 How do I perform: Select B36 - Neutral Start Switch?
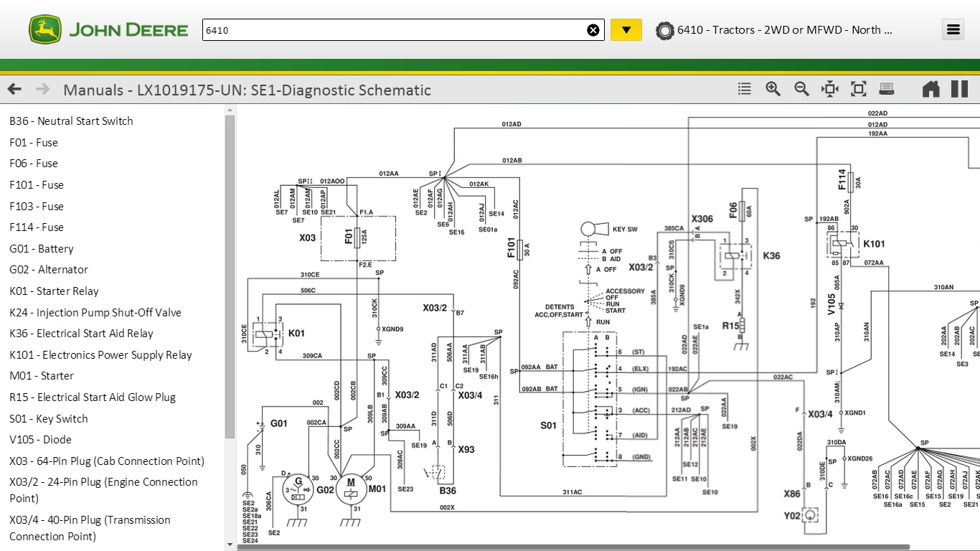(71, 121)
